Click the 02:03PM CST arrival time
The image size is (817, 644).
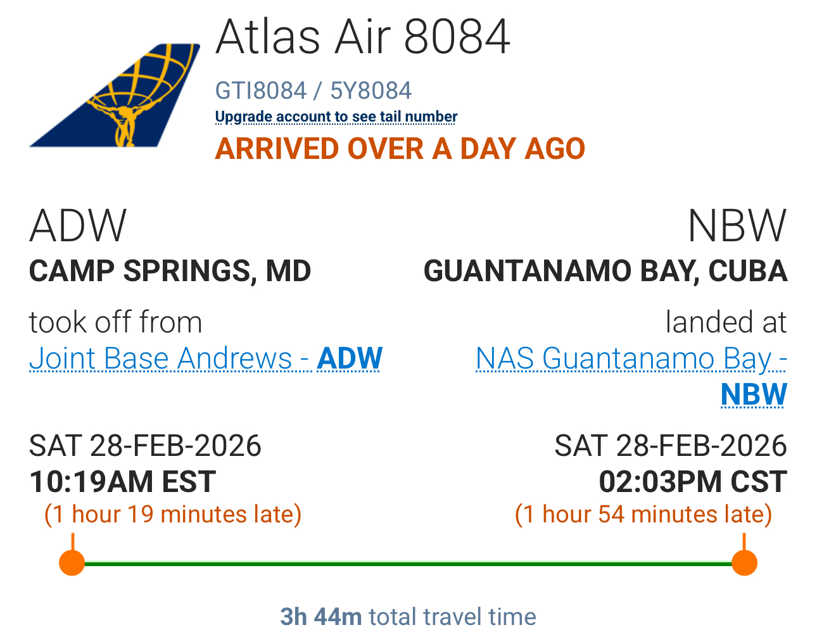[x=693, y=482]
